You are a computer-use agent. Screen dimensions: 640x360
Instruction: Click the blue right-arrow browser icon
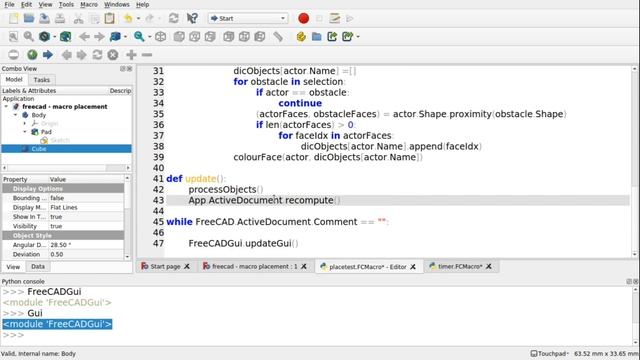[48, 55]
